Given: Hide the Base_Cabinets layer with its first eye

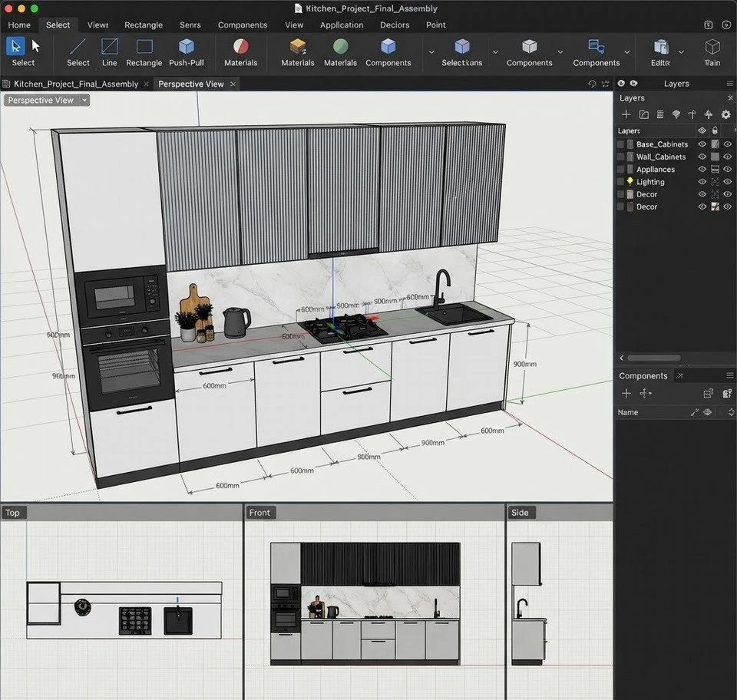Looking at the screenshot, I should pos(702,144).
